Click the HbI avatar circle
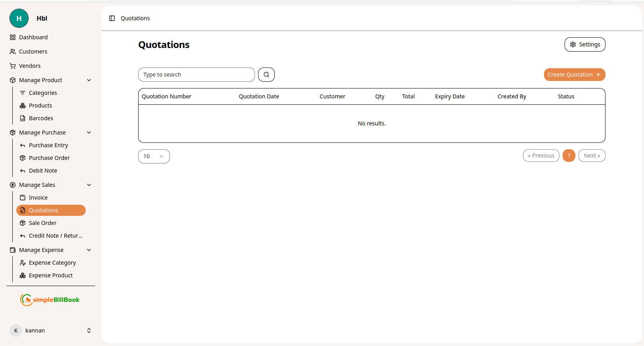Screen dimensions: 644x346 tap(19, 18)
